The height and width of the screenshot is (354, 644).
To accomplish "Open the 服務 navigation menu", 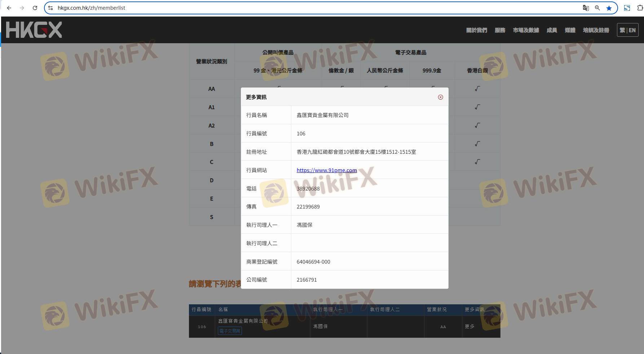I will tap(500, 30).
